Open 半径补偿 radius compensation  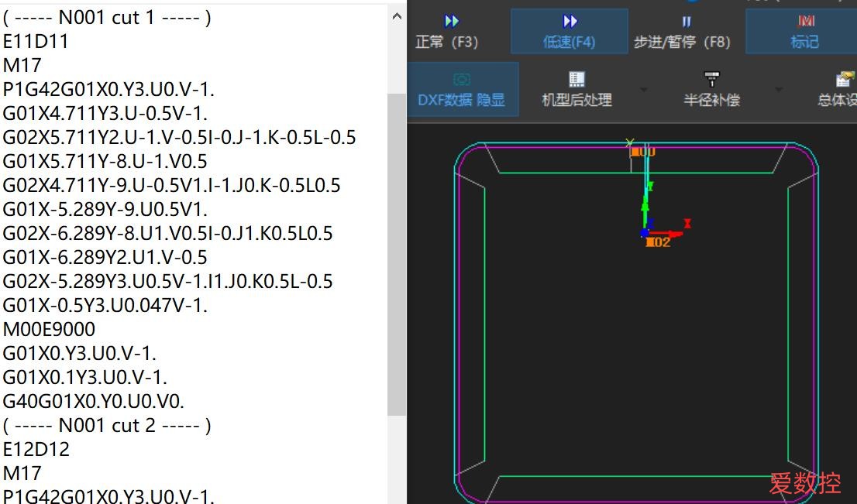711,89
